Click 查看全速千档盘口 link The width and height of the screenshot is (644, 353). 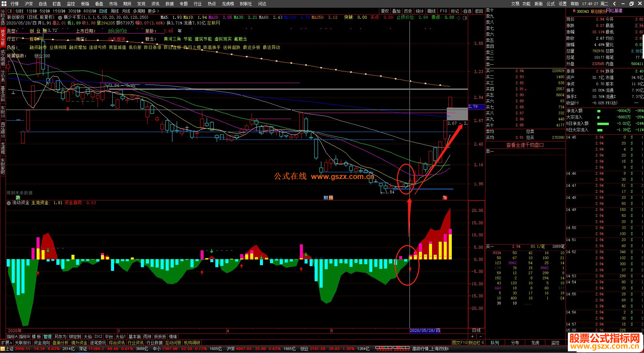[525, 145]
